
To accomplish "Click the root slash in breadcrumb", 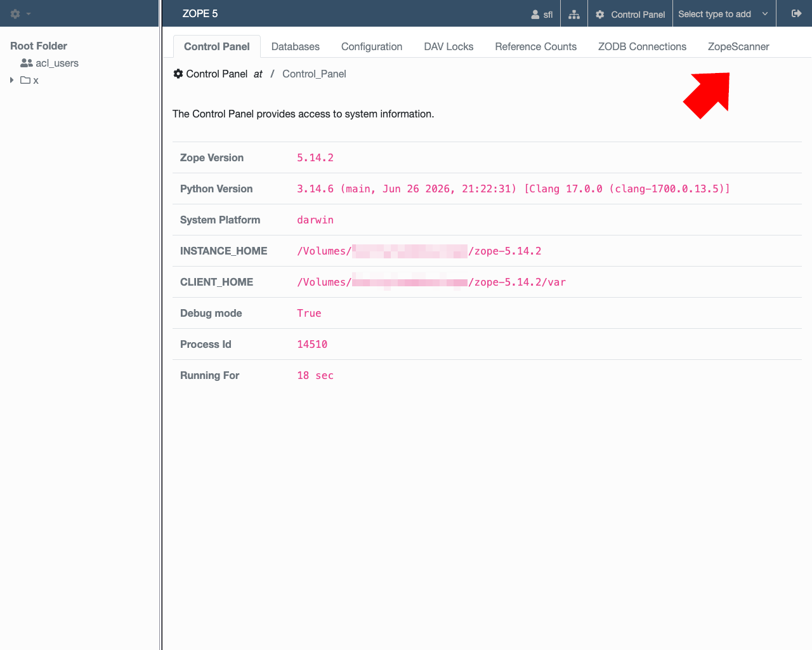I will tap(272, 74).
